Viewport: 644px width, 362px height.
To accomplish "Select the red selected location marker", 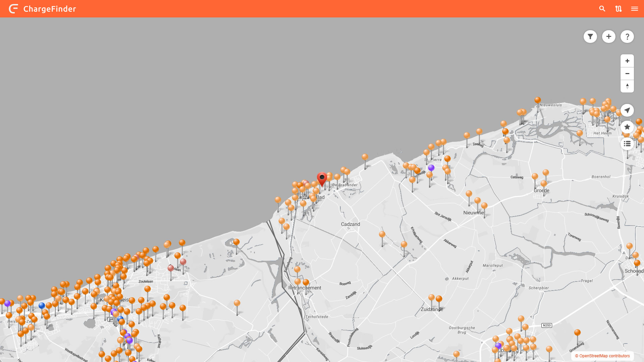I will (322, 178).
